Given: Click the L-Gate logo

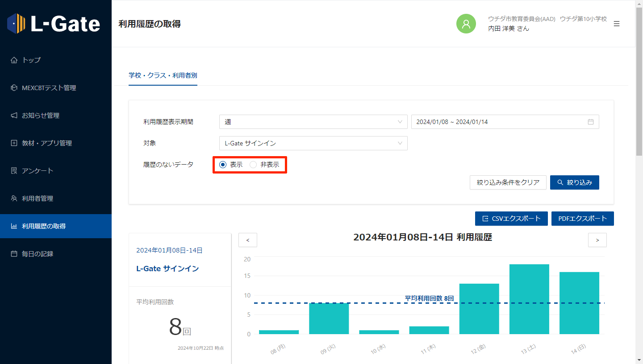Looking at the screenshot, I should click(54, 23).
